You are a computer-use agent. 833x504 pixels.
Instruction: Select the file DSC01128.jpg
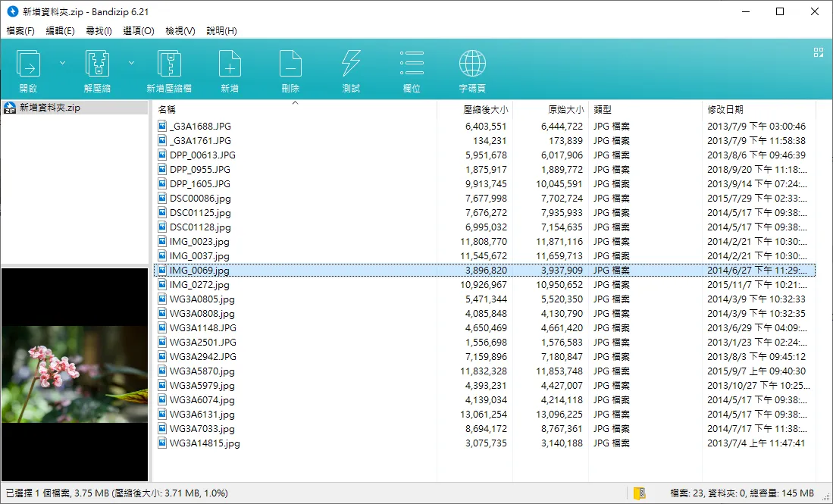(x=200, y=227)
